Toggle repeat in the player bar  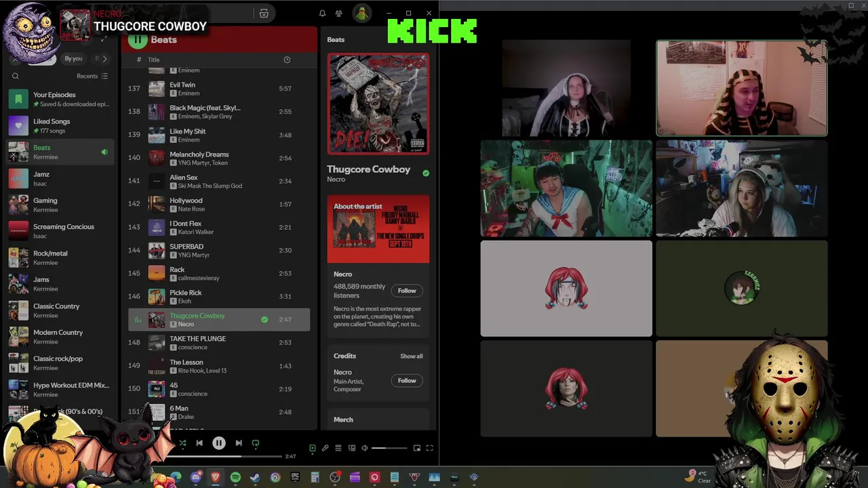[256, 443]
